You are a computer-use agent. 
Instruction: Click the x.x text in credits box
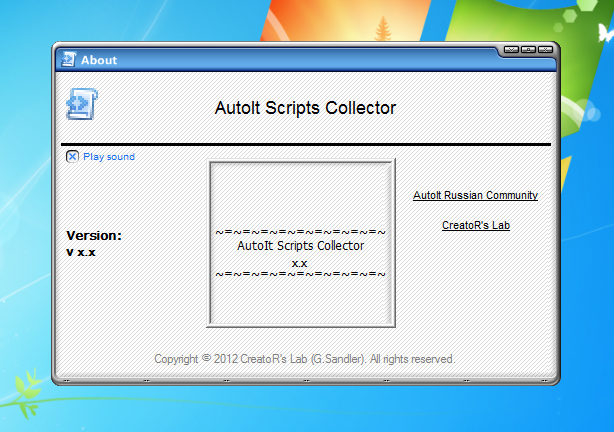[300, 264]
